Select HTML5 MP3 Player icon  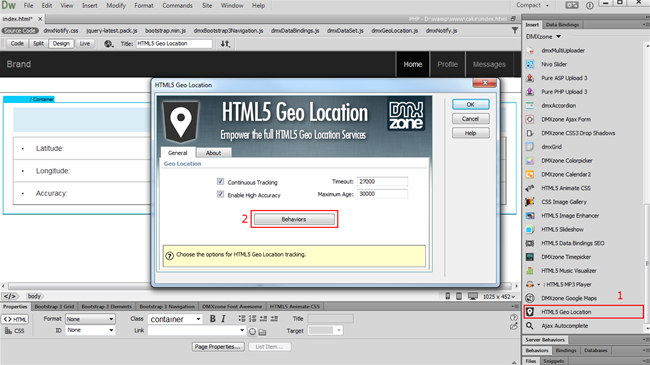[530, 285]
